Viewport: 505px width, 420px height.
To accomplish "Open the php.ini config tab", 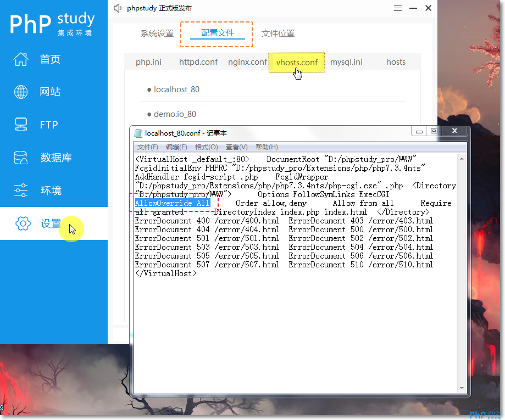I will [x=148, y=62].
